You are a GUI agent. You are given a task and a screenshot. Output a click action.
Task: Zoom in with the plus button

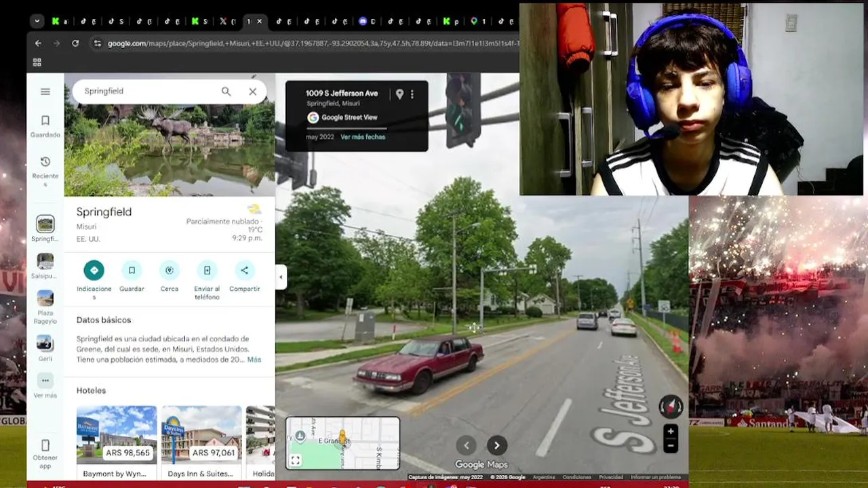click(x=671, y=432)
